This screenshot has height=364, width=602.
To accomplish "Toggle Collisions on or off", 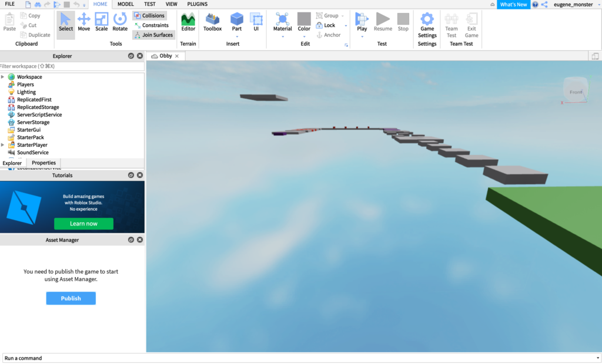I will tap(149, 16).
